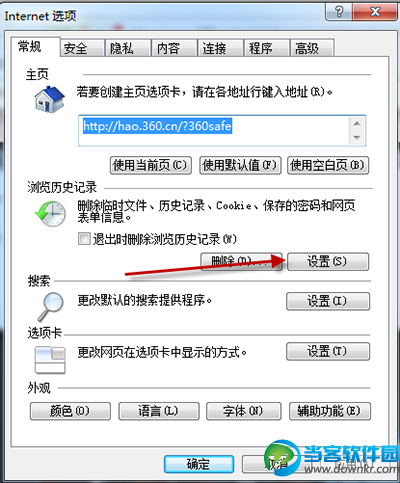400x483 pixels.
Task: Click the 使用当前页 button
Action: pyautogui.click(x=151, y=165)
